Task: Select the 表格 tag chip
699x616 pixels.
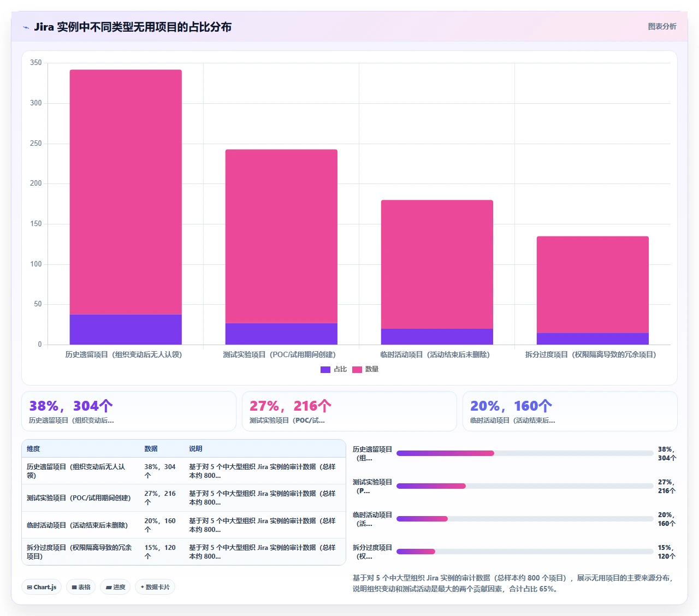Action: click(x=81, y=587)
